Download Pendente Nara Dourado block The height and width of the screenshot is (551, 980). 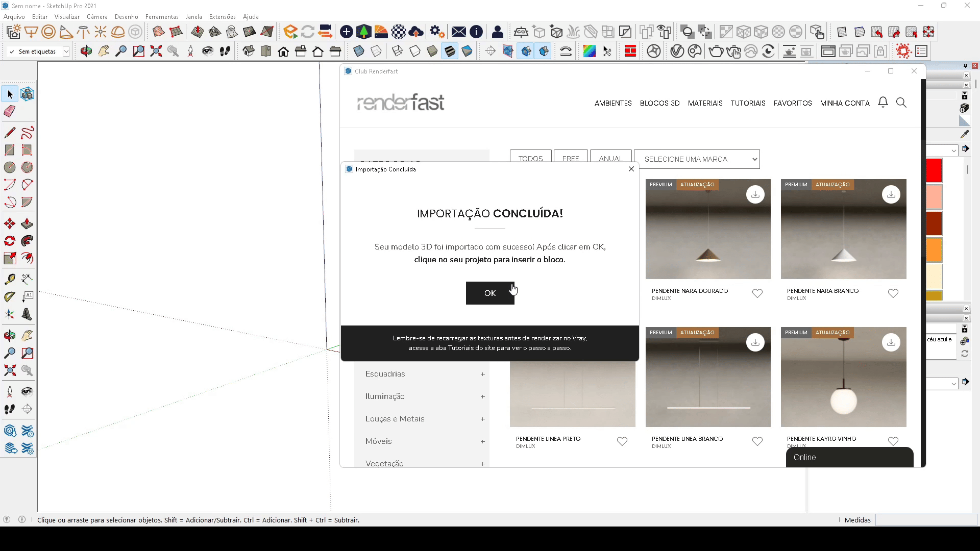tap(755, 194)
